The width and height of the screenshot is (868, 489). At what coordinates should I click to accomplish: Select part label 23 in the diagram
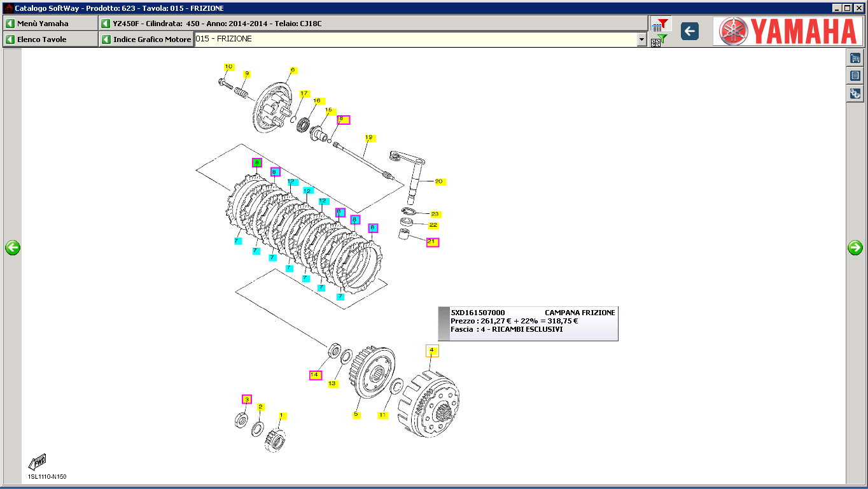(435, 215)
